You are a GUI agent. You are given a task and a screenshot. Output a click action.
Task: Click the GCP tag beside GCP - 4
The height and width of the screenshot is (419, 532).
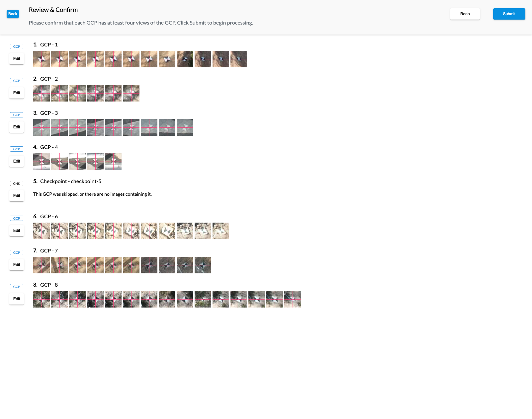(17, 149)
